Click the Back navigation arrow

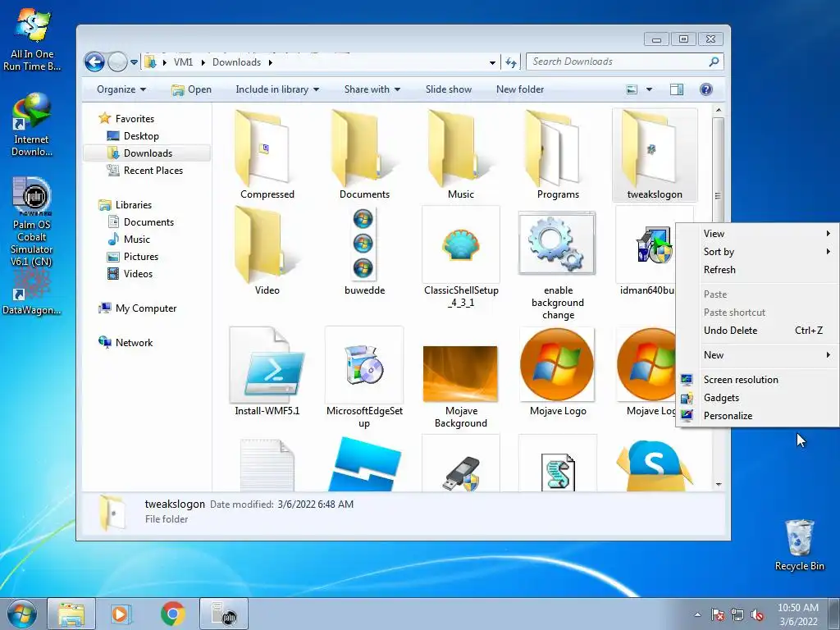click(x=95, y=62)
